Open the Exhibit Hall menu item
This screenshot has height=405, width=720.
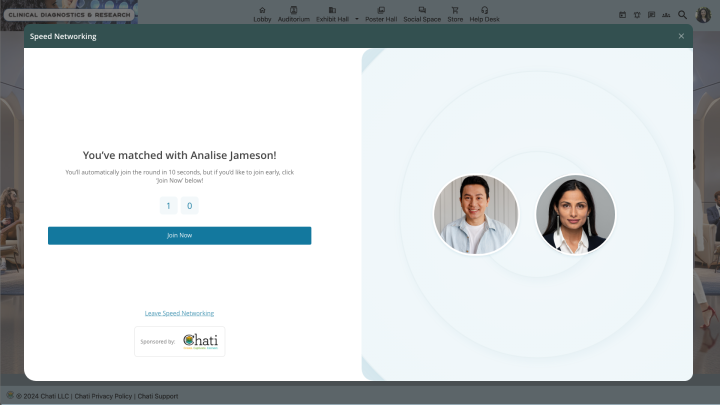pos(332,14)
